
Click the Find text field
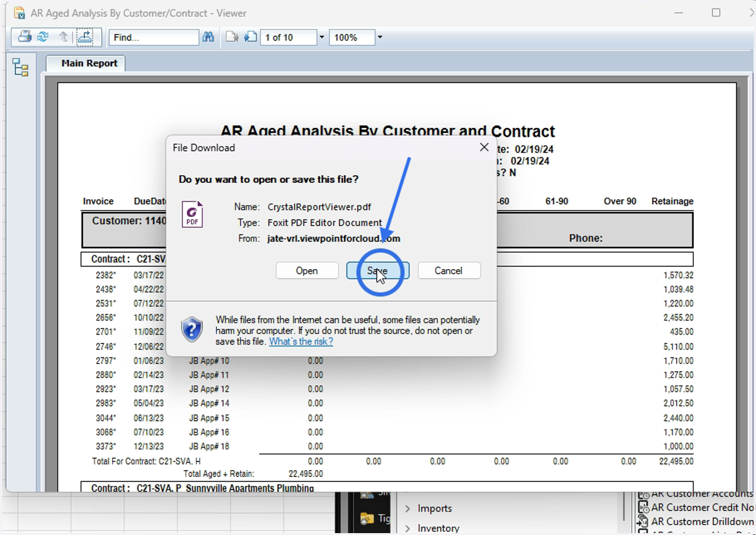[154, 37]
